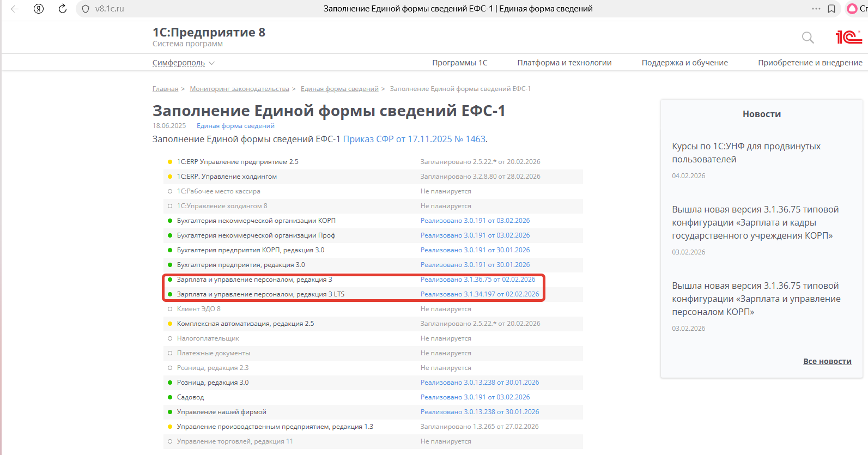This screenshot has height=455, width=868.
Task: Open the Yandex home button
Action: point(39,9)
